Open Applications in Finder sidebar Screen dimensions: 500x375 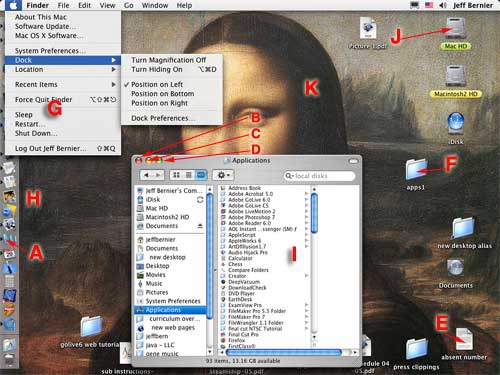tap(170, 310)
